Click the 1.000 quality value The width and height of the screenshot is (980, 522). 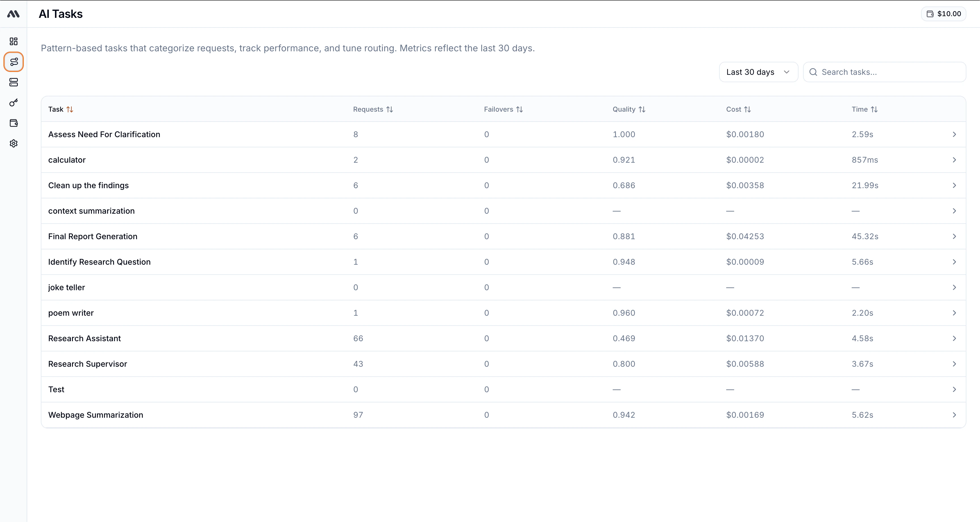[x=624, y=135]
